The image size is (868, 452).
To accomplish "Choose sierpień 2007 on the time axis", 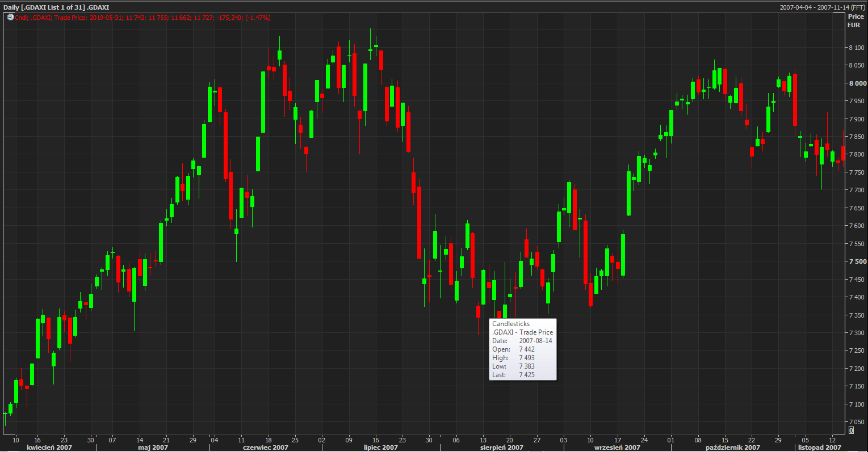I will click(x=501, y=447).
